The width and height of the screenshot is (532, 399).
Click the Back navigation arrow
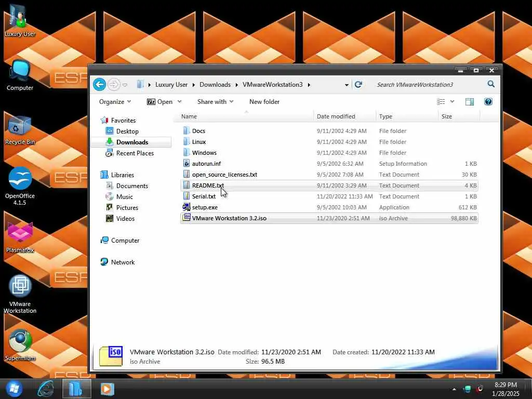99,85
